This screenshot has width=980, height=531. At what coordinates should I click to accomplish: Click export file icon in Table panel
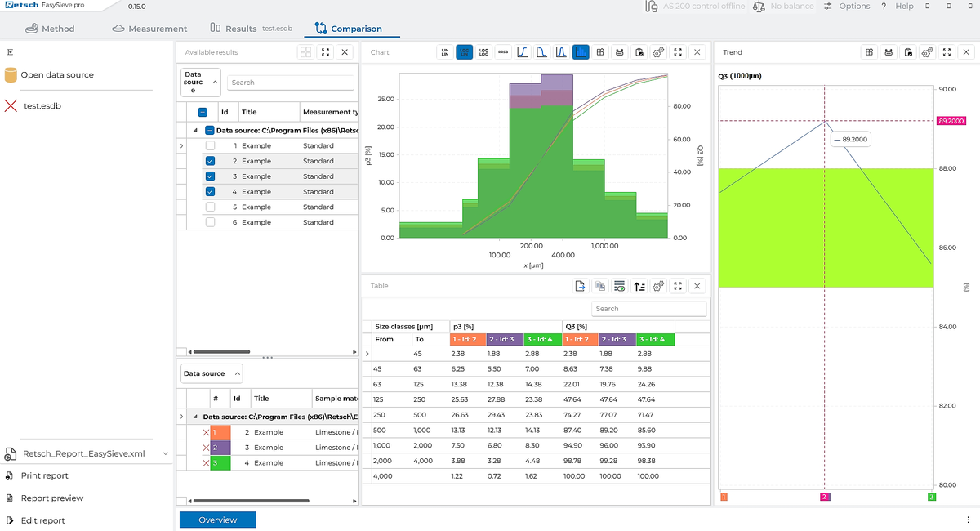pos(580,286)
